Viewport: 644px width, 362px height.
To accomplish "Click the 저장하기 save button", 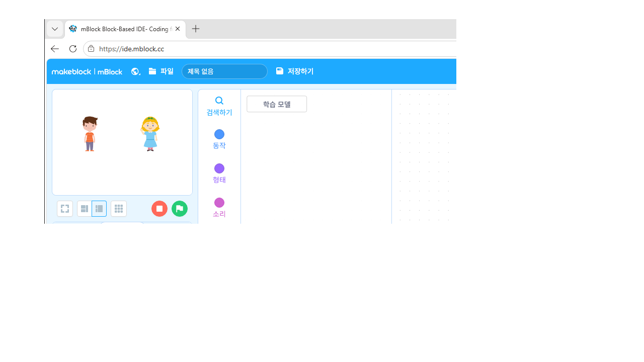I will pyautogui.click(x=295, y=71).
